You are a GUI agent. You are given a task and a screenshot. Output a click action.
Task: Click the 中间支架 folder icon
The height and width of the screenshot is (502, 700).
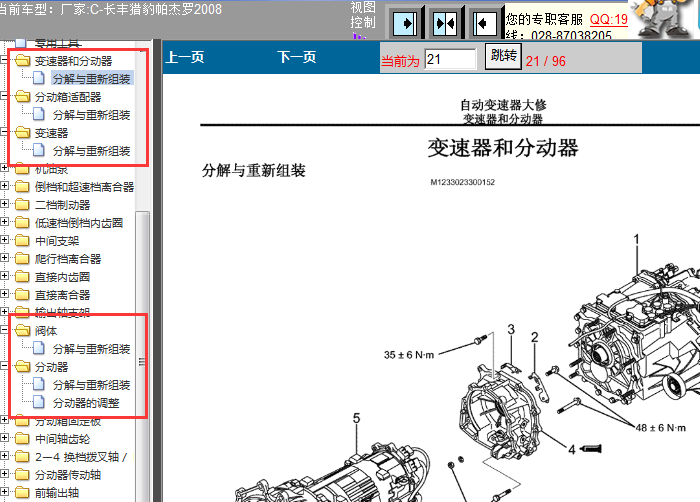pos(22,240)
